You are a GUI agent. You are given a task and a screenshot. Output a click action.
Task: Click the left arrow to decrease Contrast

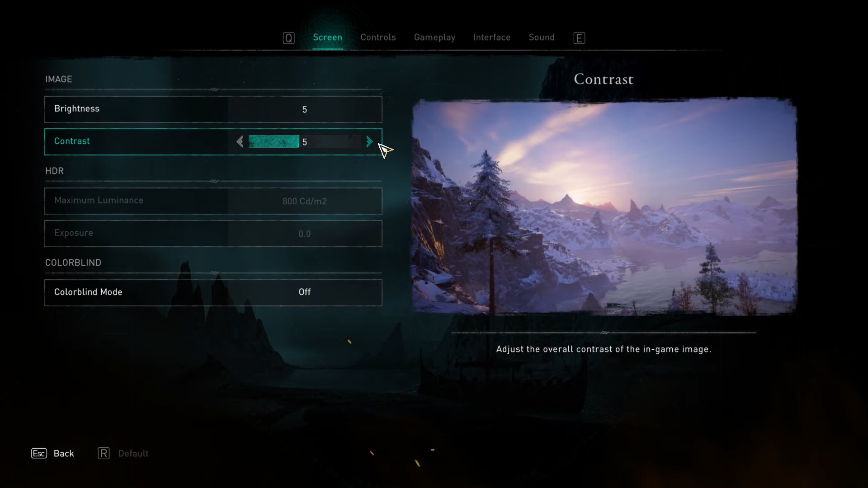tap(240, 141)
